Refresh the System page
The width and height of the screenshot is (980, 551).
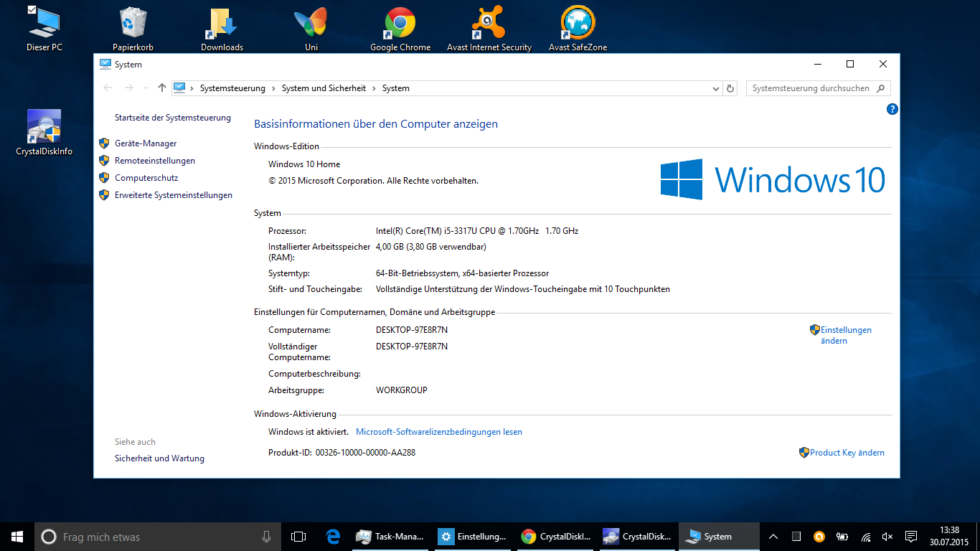coord(730,88)
